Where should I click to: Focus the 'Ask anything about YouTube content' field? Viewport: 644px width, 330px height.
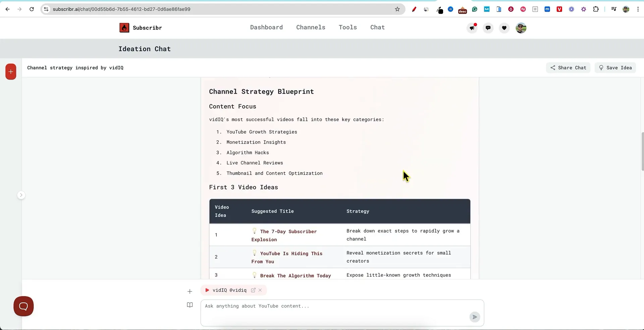[342, 313]
